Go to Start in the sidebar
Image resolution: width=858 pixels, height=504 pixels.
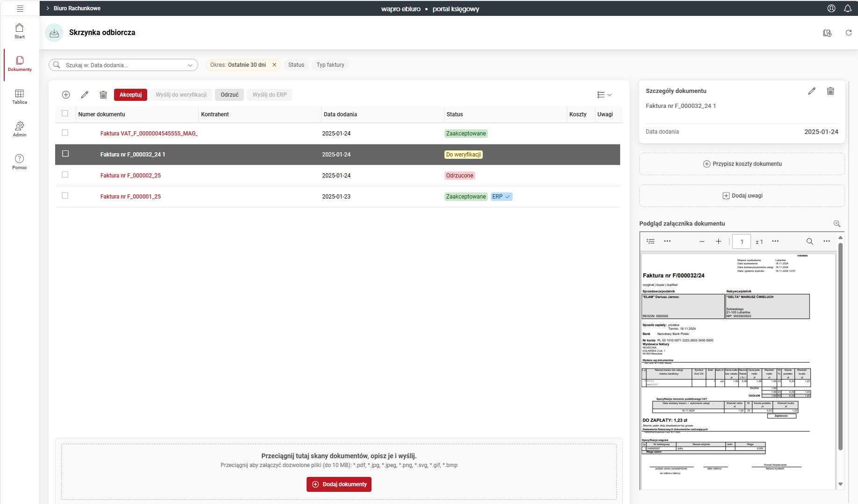point(20,31)
